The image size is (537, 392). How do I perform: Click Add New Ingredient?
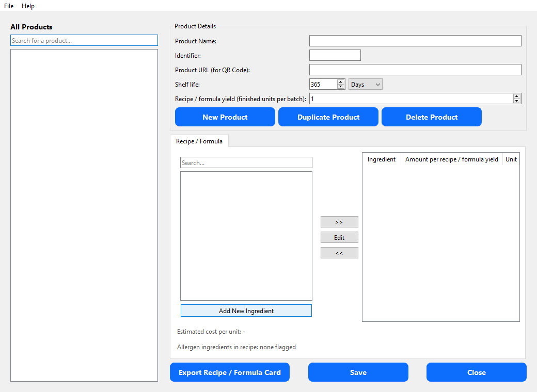246,311
